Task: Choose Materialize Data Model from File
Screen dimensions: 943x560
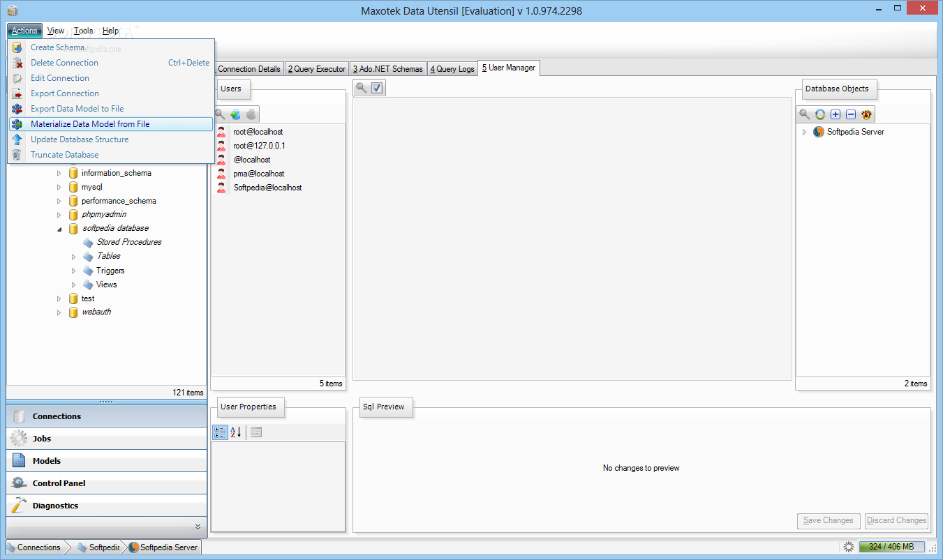Action: click(x=111, y=124)
